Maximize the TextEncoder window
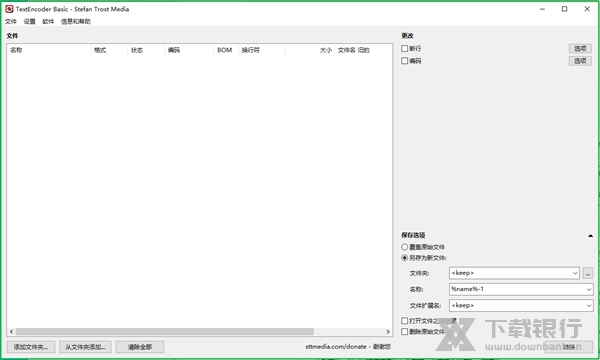This screenshot has height=360, width=600. [x=564, y=9]
